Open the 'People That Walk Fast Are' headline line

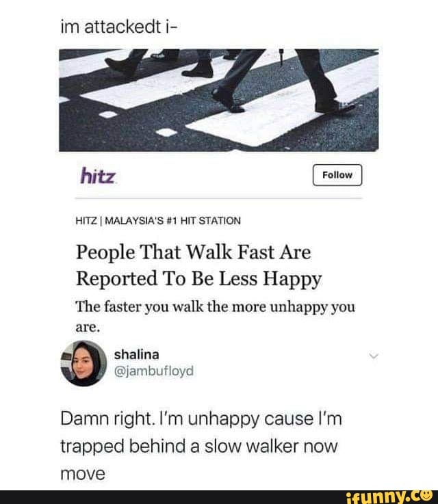[193, 252]
